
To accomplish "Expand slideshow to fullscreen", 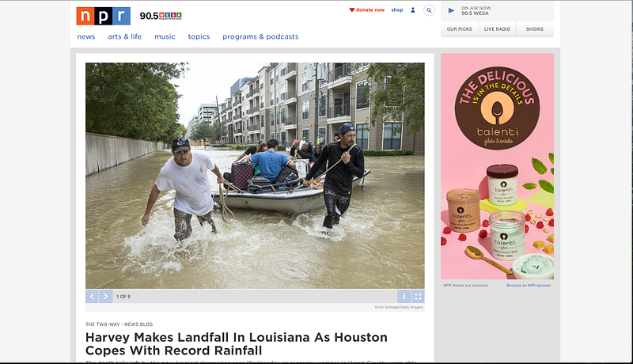I will click(x=418, y=297).
